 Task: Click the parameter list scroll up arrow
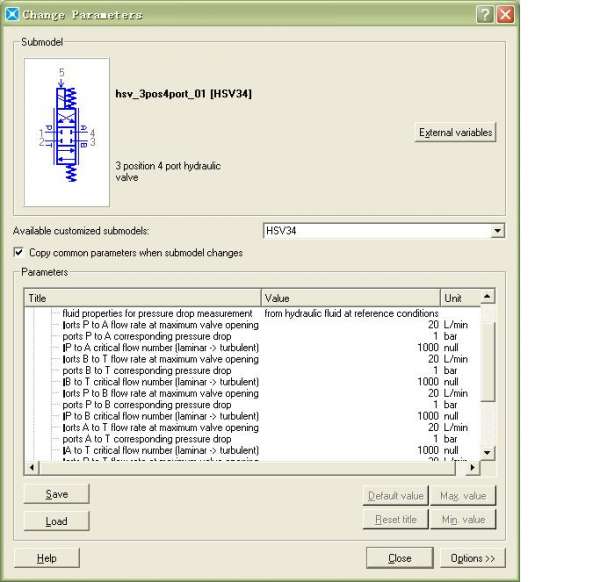488,297
